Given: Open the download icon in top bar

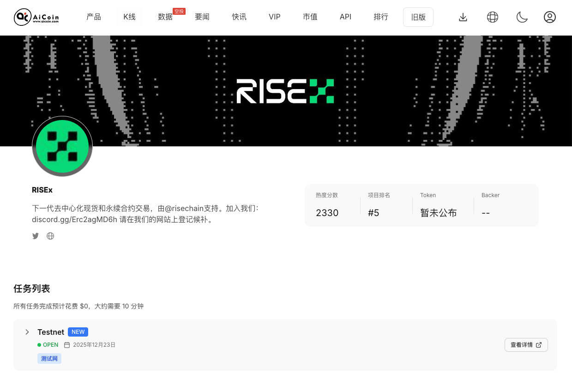Looking at the screenshot, I should [x=463, y=17].
